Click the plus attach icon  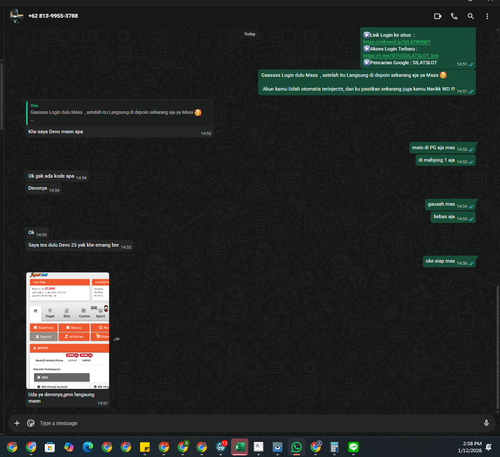tap(17, 423)
